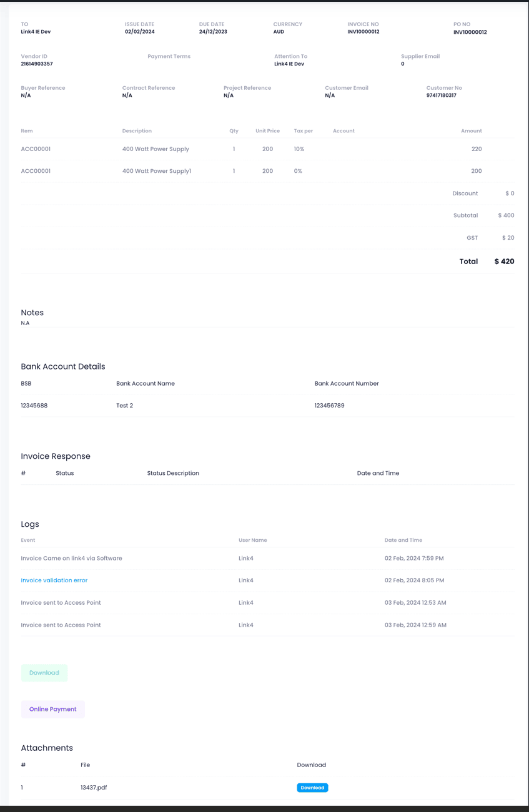Select the Customer No value 97417180317
The image size is (529, 812).
tap(442, 95)
